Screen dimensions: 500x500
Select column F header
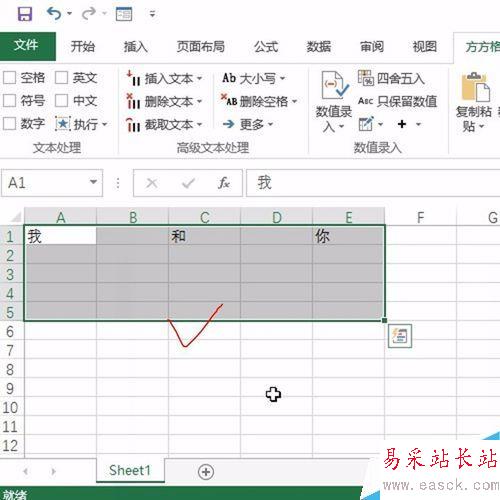pyautogui.click(x=420, y=217)
